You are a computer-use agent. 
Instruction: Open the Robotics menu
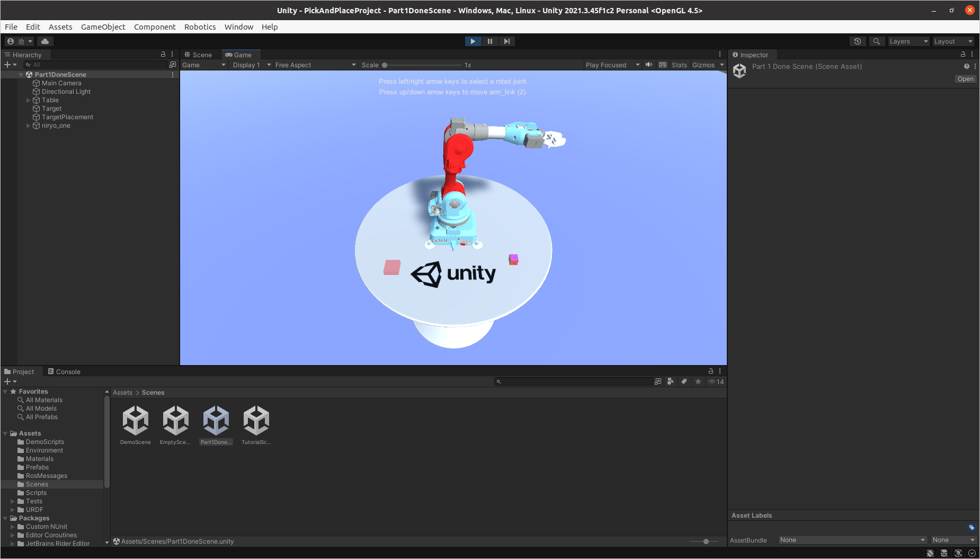coord(200,26)
